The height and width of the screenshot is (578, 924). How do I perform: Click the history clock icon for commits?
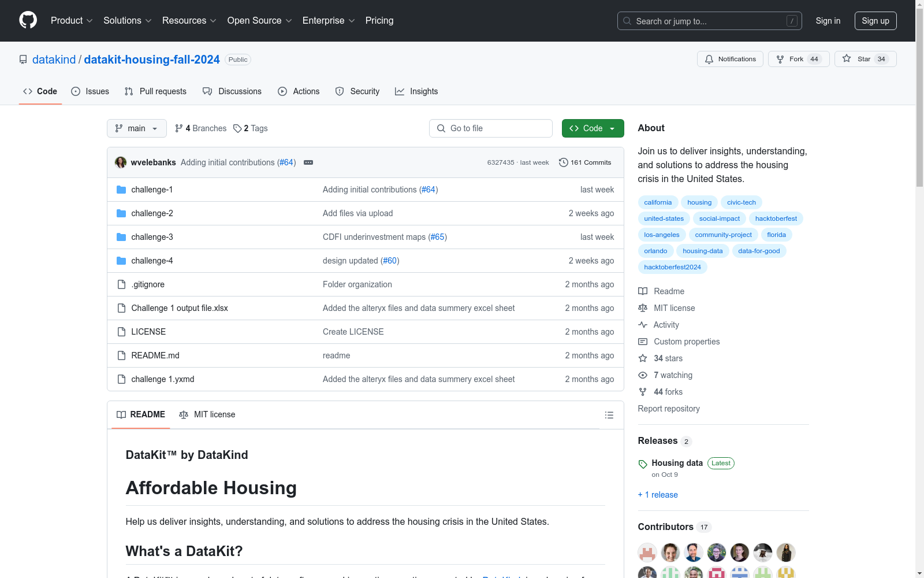point(564,162)
